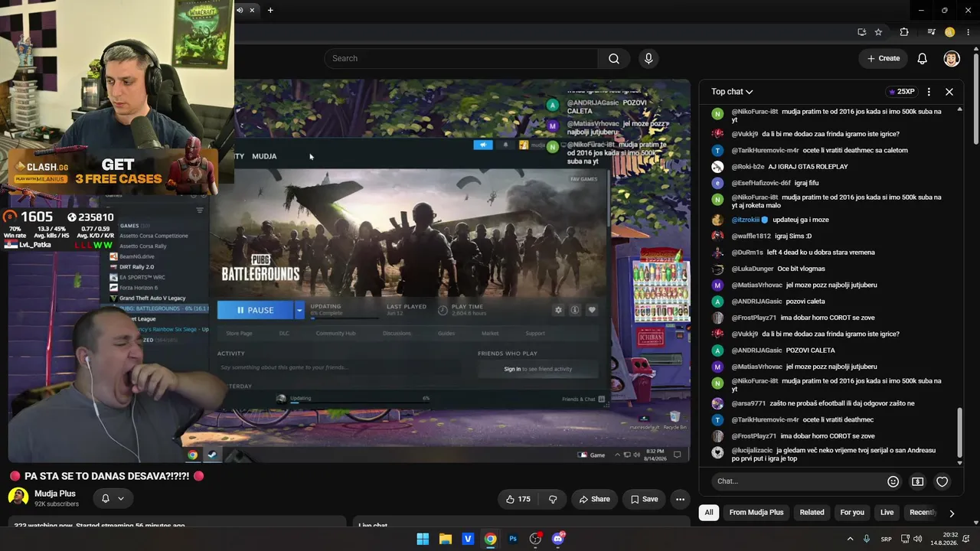The height and width of the screenshot is (551, 980).
Task: Open the taskbar clock and date
Action: [x=944, y=539]
